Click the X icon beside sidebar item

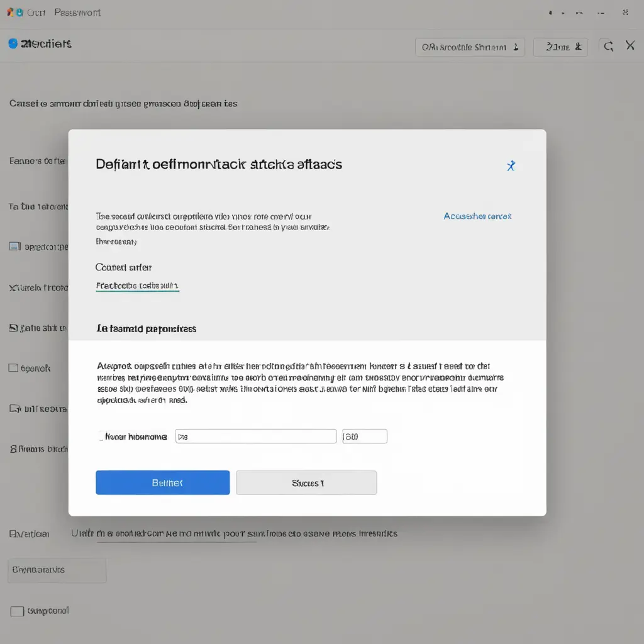pyautogui.click(x=13, y=287)
